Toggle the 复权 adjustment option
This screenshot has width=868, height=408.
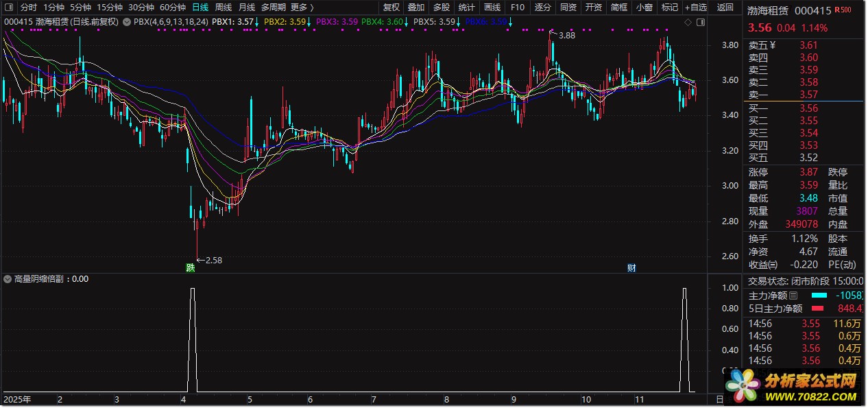391,8
